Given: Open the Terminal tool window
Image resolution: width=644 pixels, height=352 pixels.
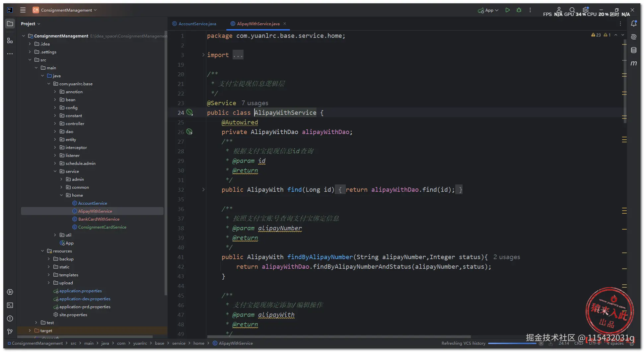Looking at the screenshot, I should pos(10,305).
